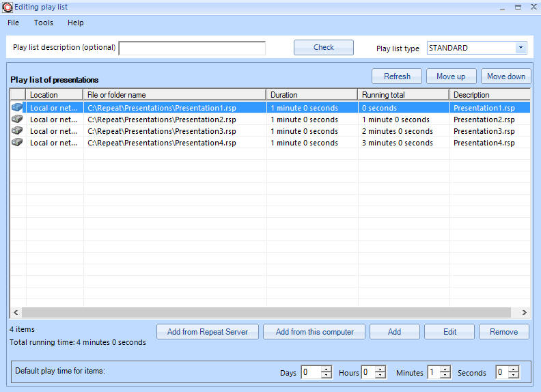This screenshot has width=541, height=392.
Task: Click the Edit button
Action: (449, 332)
